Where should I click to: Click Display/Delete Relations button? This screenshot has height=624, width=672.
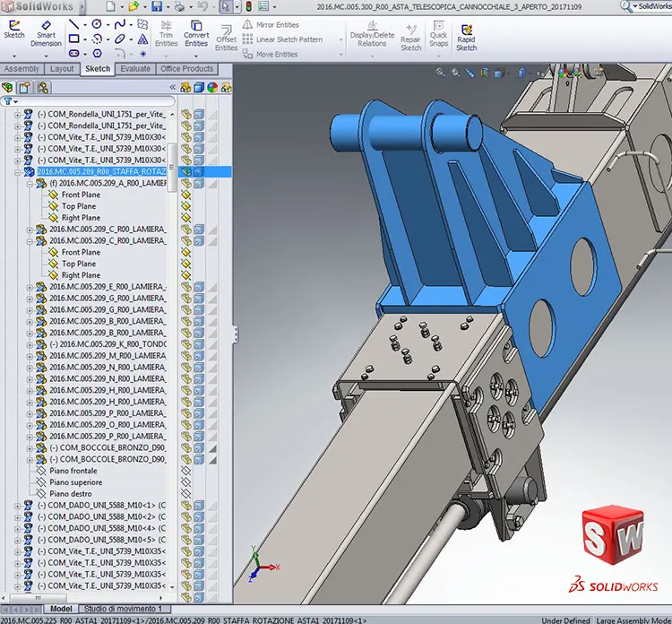(x=372, y=33)
